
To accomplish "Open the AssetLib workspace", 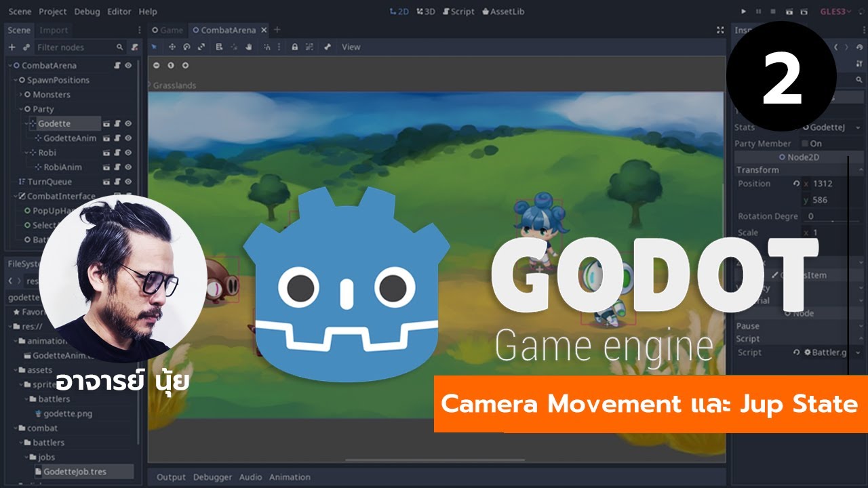I will pyautogui.click(x=502, y=12).
